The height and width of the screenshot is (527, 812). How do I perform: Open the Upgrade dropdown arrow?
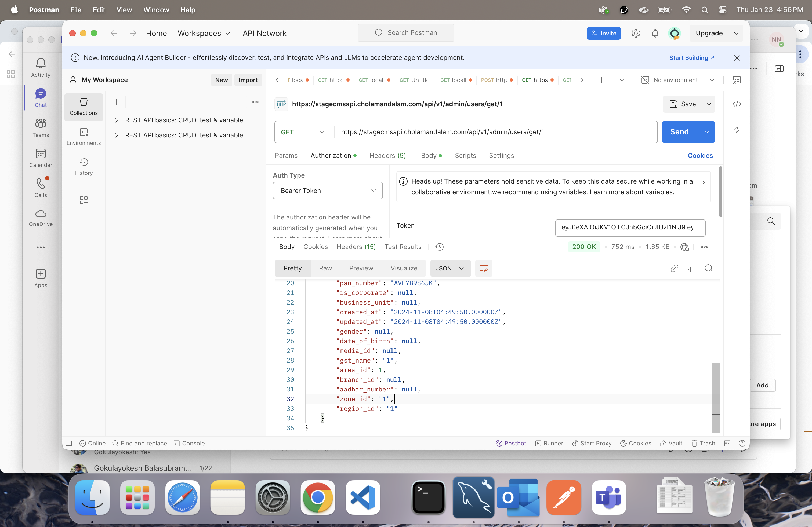[x=736, y=33]
